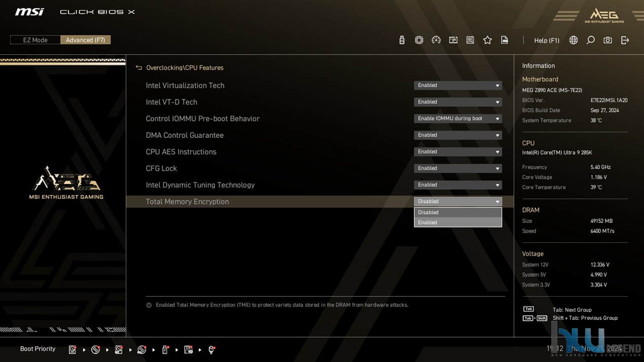Open the Intel Virtualization Tech dropdown
The image size is (644, 362).
pyautogui.click(x=458, y=85)
